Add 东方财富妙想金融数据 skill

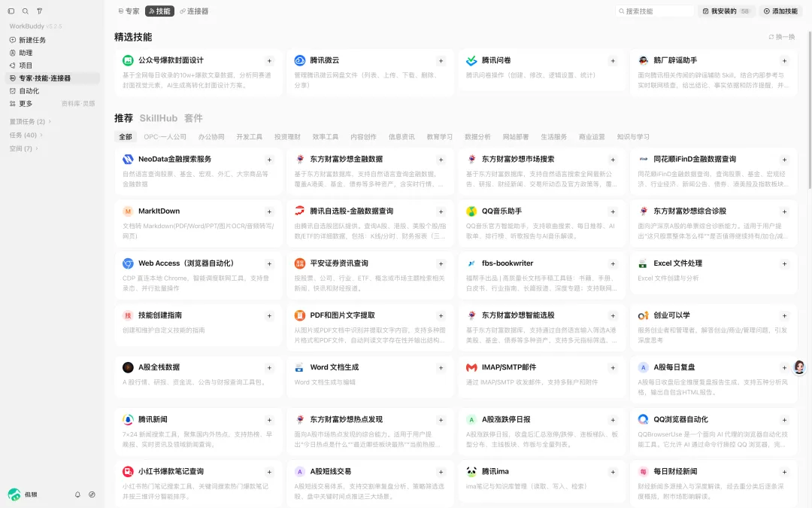(x=441, y=160)
